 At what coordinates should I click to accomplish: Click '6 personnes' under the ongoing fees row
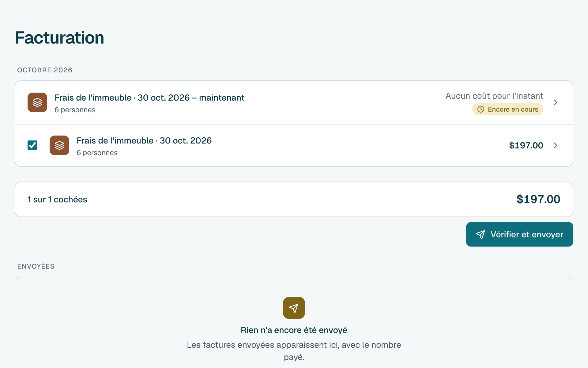pyautogui.click(x=75, y=110)
